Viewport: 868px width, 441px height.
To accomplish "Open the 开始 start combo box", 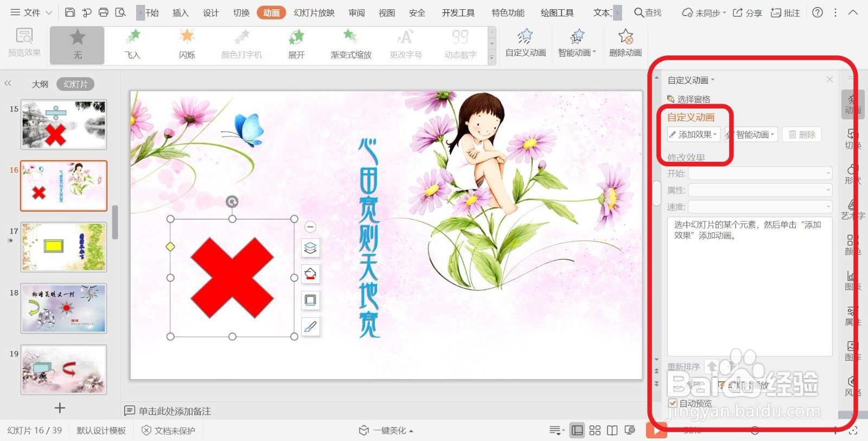I will pyautogui.click(x=760, y=174).
